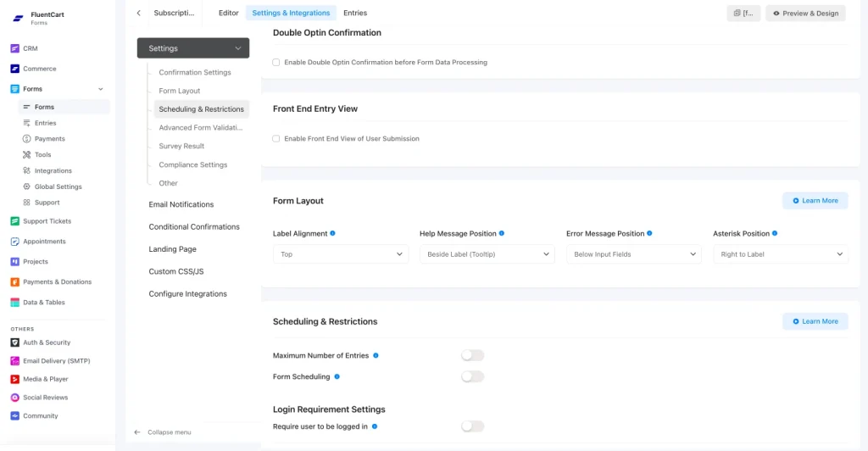Collapse the Settings dropdown header

click(x=193, y=48)
